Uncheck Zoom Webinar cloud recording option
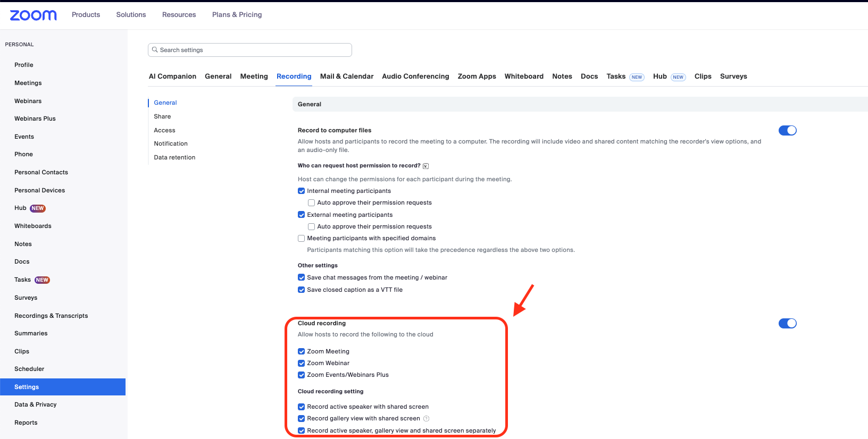Screen dimensions: 868x439 [301, 363]
